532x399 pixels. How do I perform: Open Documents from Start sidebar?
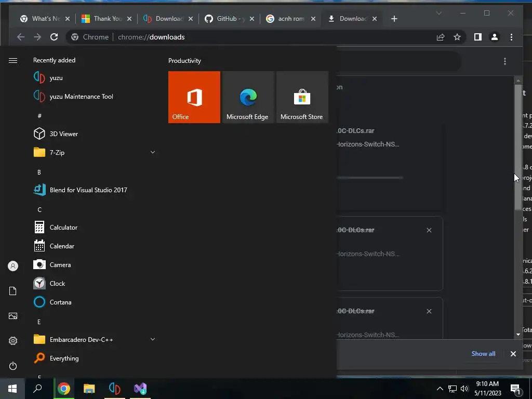[x=13, y=291]
